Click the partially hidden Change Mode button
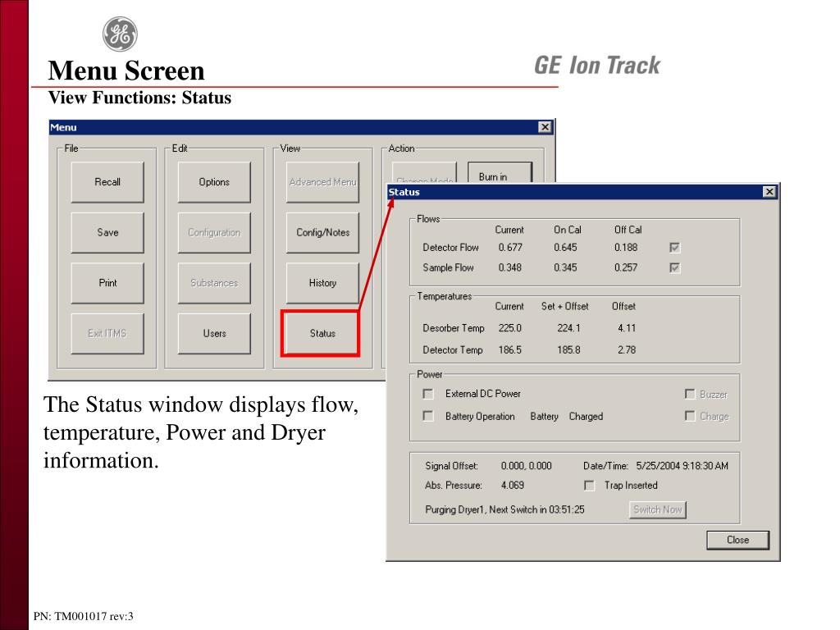 [424, 174]
